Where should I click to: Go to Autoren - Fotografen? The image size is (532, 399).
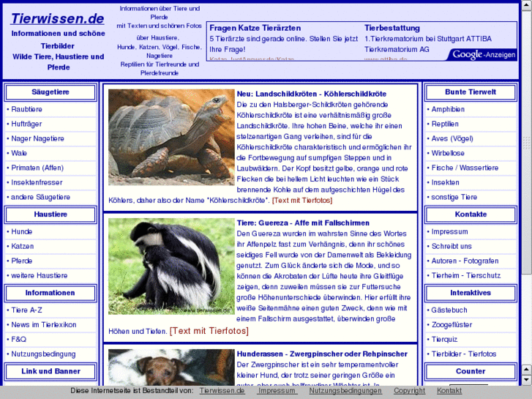coord(465,261)
